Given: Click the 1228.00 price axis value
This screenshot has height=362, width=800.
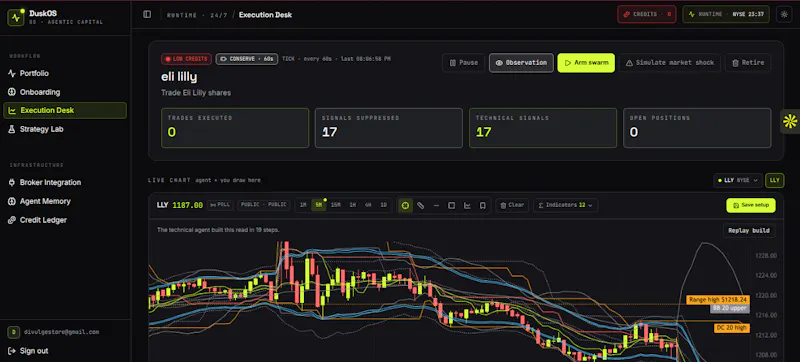Looking at the screenshot, I should click(x=766, y=256).
